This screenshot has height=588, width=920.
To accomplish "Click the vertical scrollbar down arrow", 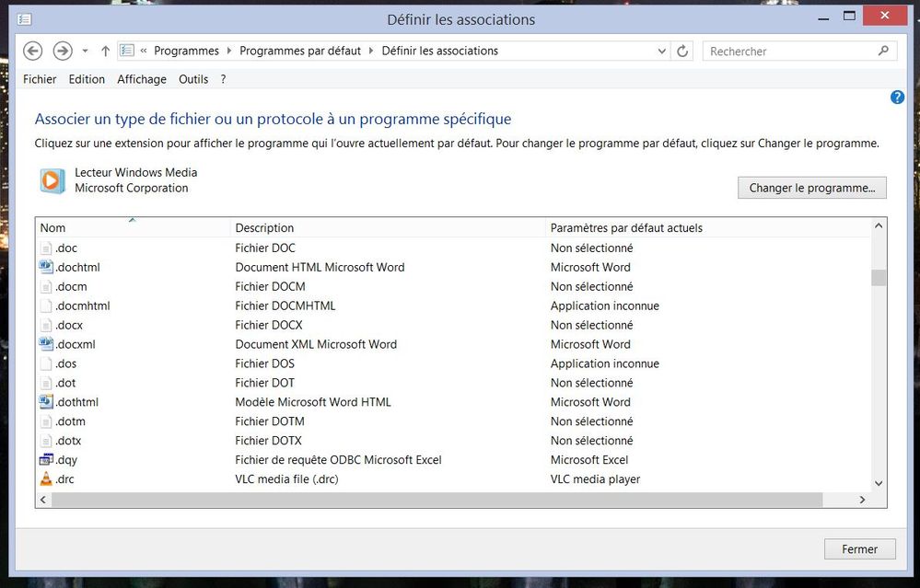I will click(x=879, y=483).
